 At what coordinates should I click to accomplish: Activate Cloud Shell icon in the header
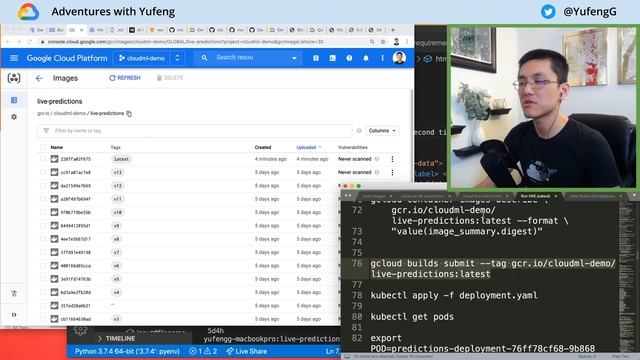coord(333,58)
